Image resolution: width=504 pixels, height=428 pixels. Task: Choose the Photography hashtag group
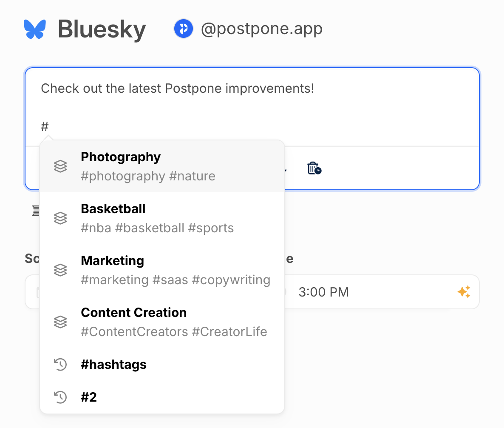(162, 166)
